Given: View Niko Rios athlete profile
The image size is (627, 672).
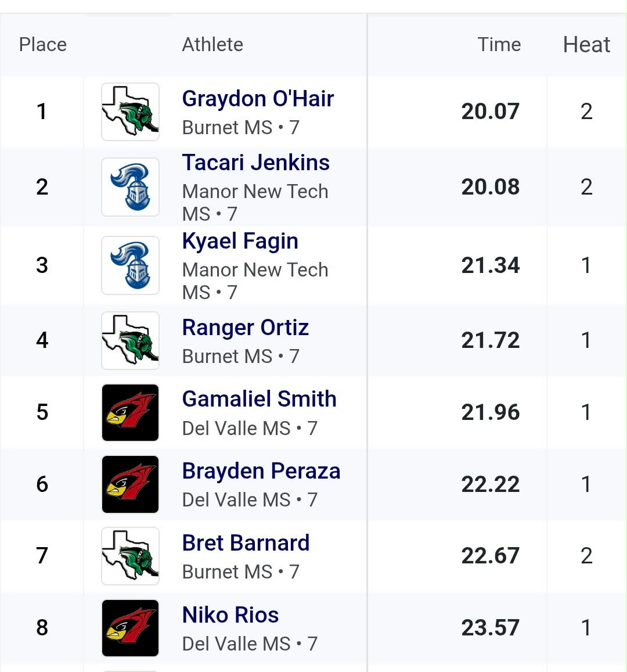Looking at the screenshot, I should click(x=230, y=615).
